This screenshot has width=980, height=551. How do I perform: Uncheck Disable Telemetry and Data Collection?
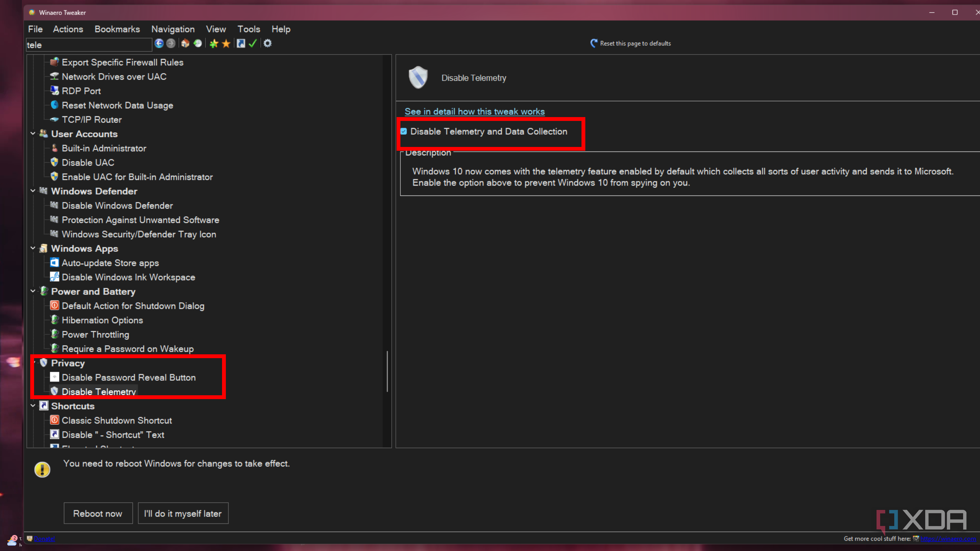[x=403, y=132]
